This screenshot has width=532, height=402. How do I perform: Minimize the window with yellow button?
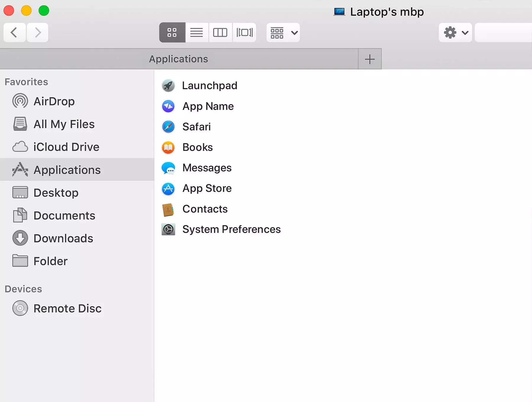(x=26, y=11)
